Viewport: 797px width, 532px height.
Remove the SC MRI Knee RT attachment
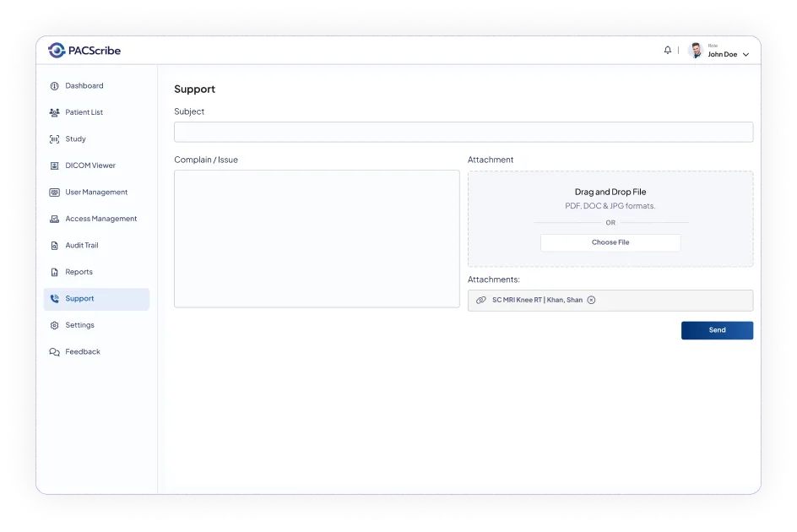[x=591, y=300]
